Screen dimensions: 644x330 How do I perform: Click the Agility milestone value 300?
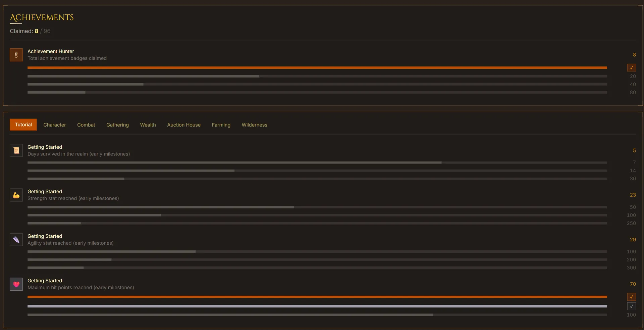pyautogui.click(x=631, y=268)
